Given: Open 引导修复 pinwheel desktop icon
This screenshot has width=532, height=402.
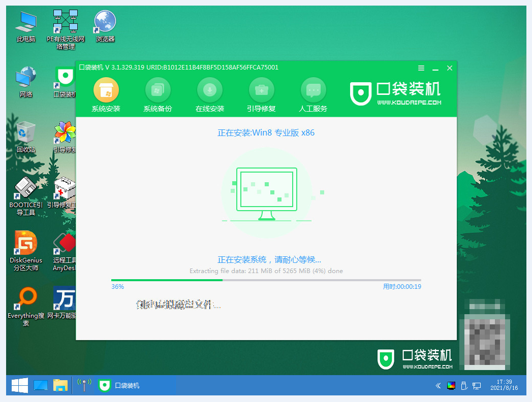Looking at the screenshot, I should coord(65,137).
